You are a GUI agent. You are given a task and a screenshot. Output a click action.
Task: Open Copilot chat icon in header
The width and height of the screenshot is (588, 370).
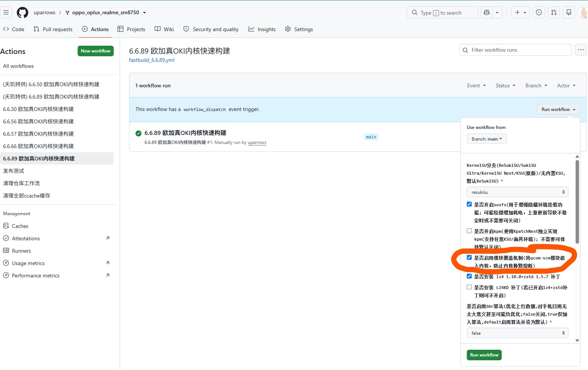point(487,12)
